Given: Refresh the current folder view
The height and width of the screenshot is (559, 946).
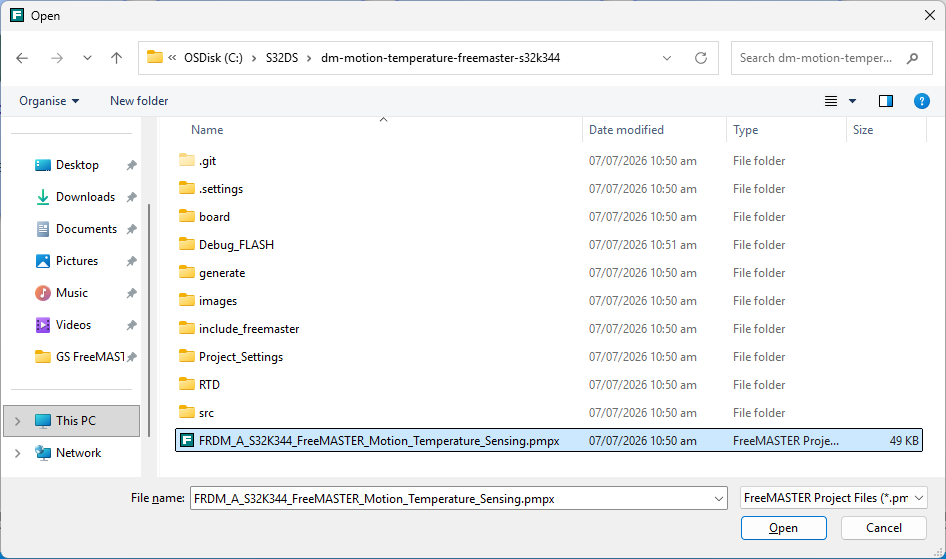Looking at the screenshot, I should (x=700, y=58).
